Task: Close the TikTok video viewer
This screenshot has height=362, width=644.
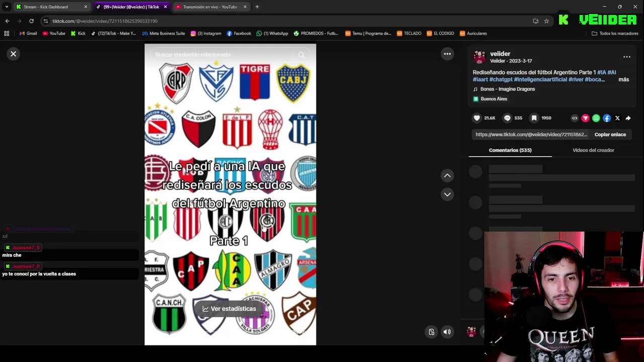Action: coord(14,54)
